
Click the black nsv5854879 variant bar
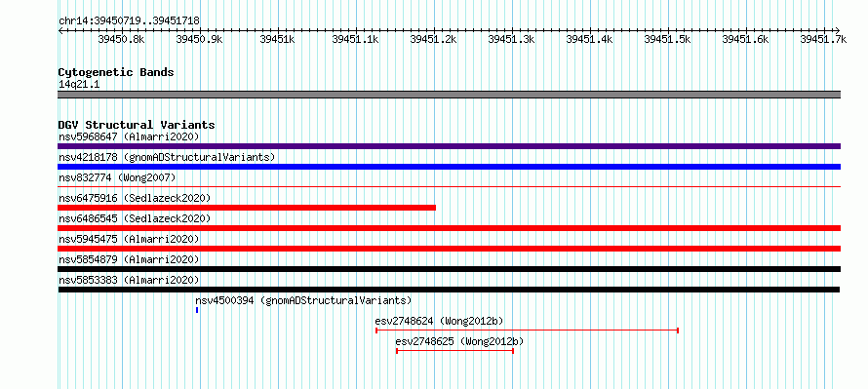coord(449,269)
